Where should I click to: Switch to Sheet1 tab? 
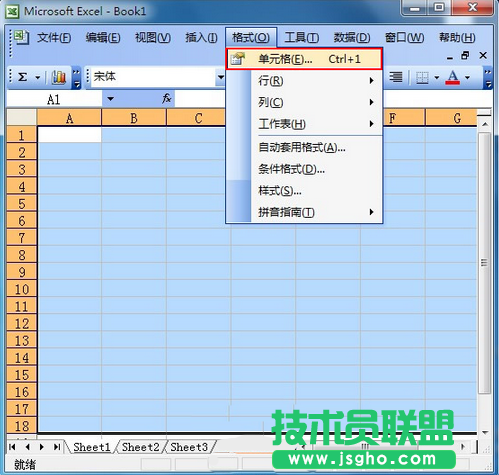point(92,447)
